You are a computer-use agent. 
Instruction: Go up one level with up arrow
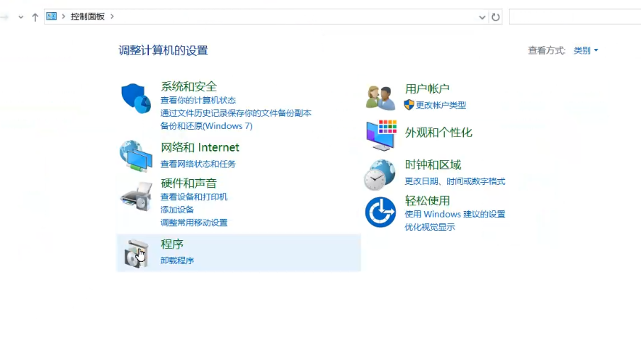pos(35,17)
